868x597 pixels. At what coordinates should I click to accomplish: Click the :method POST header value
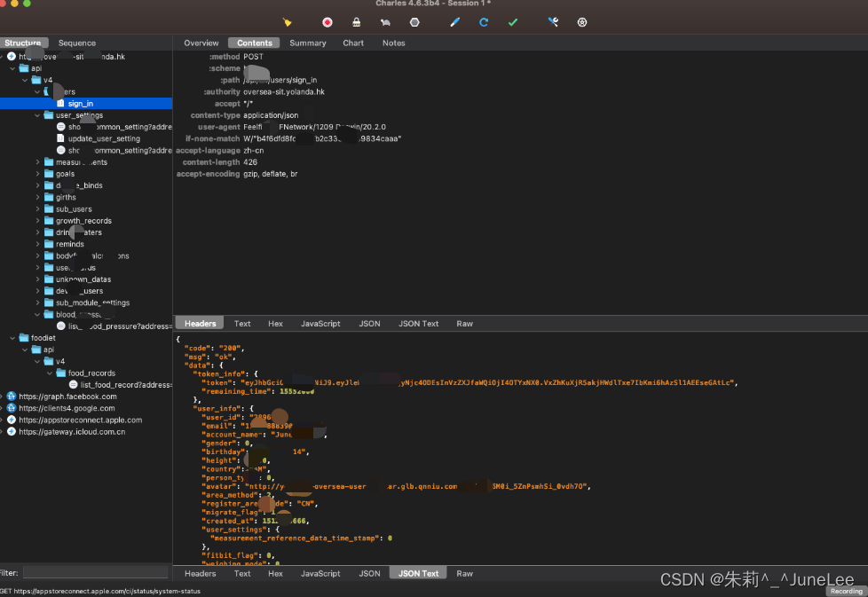click(254, 57)
